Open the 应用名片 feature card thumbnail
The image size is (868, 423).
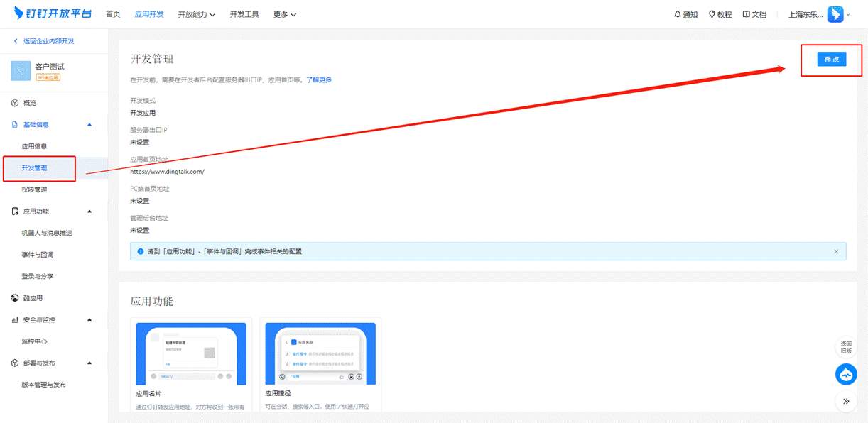[191, 353]
